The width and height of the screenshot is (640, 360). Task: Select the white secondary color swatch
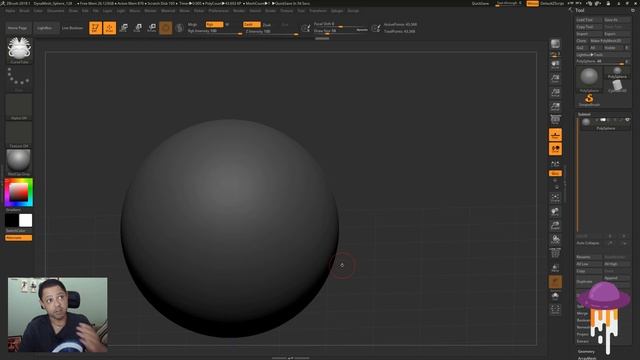pyautogui.click(x=25, y=220)
